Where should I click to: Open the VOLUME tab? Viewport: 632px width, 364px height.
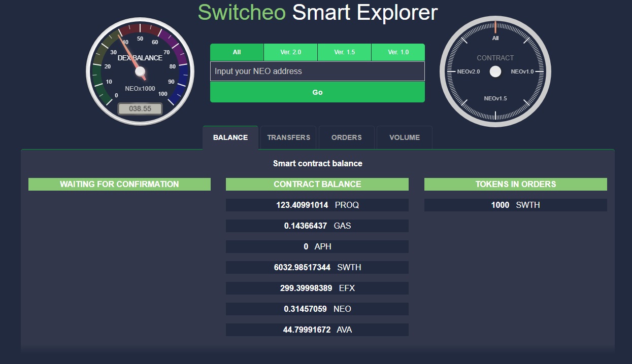click(x=405, y=137)
